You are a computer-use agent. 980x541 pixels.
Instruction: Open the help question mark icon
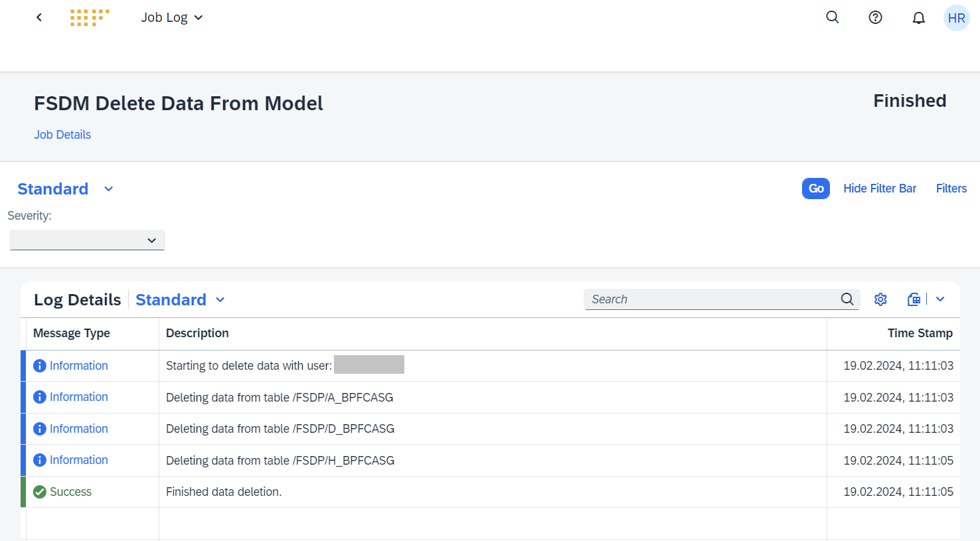click(875, 17)
